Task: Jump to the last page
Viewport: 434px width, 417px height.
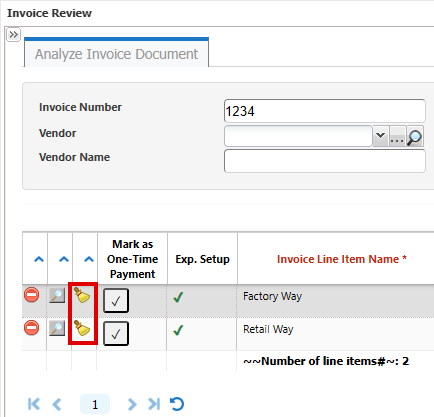Action: (x=154, y=404)
